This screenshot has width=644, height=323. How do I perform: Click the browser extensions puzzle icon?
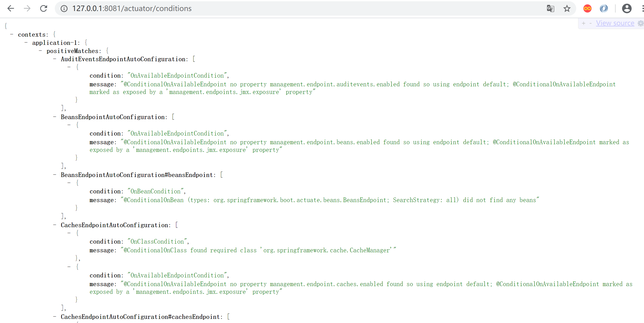click(604, 8)
